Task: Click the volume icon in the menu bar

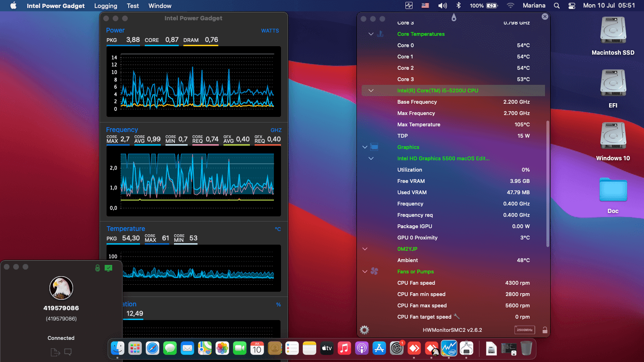Action: [x=442, y=6]
